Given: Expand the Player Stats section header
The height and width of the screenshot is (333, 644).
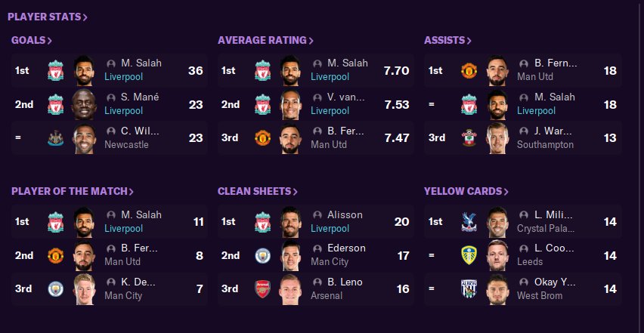Looking at the screenshot, I should click(x=48, y=17).
